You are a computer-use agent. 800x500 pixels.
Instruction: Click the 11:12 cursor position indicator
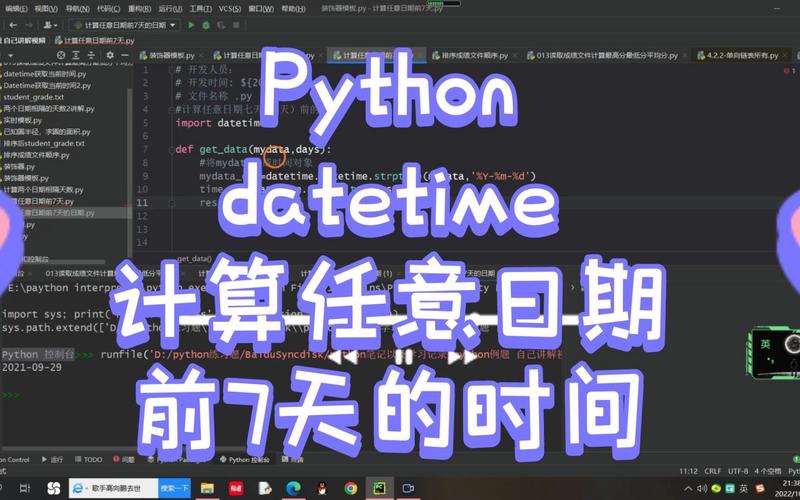point(688,471)
